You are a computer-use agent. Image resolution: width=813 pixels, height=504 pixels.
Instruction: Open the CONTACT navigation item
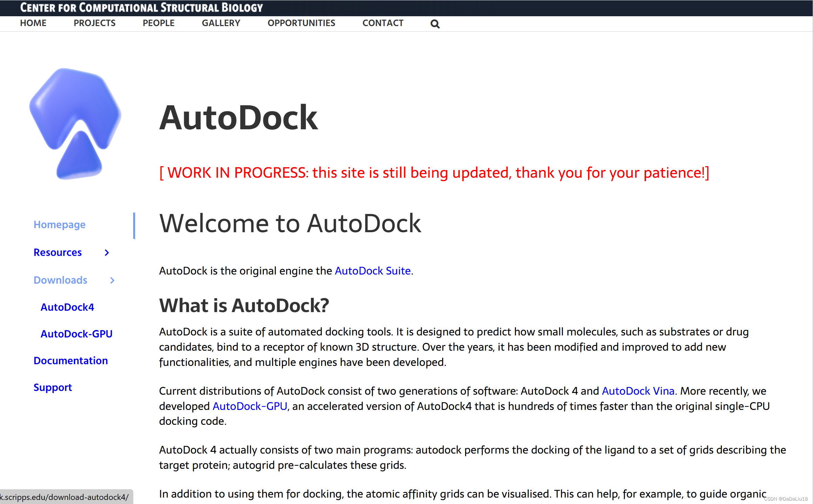click(x=383, y=23)
